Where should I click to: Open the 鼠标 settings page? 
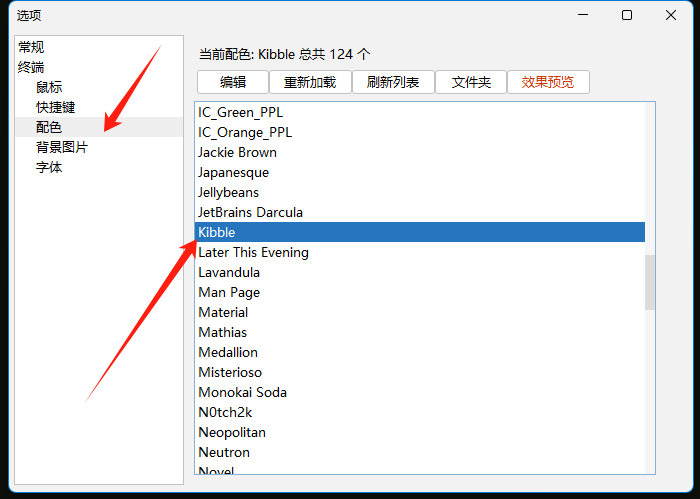click(x=49, y=87)
